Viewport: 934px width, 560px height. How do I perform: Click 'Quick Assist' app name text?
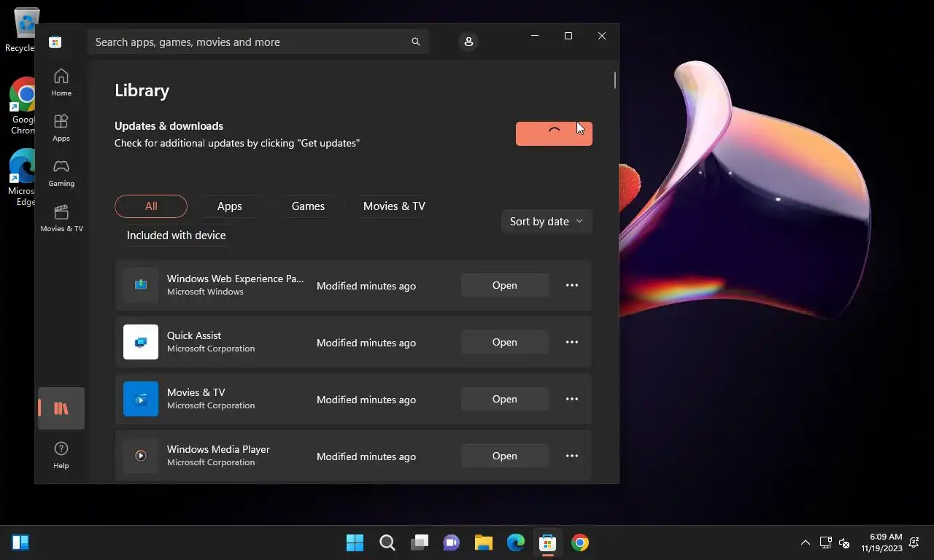194,335
